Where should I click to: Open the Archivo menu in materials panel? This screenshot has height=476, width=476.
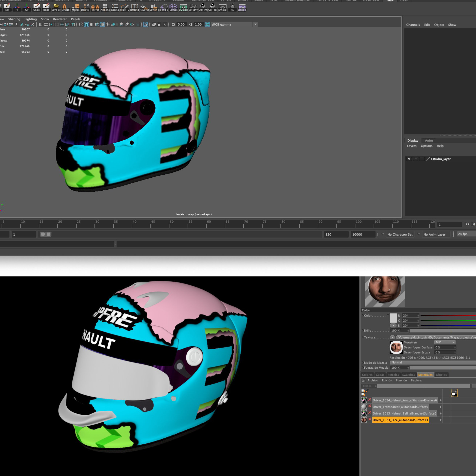tap(373, 380)
